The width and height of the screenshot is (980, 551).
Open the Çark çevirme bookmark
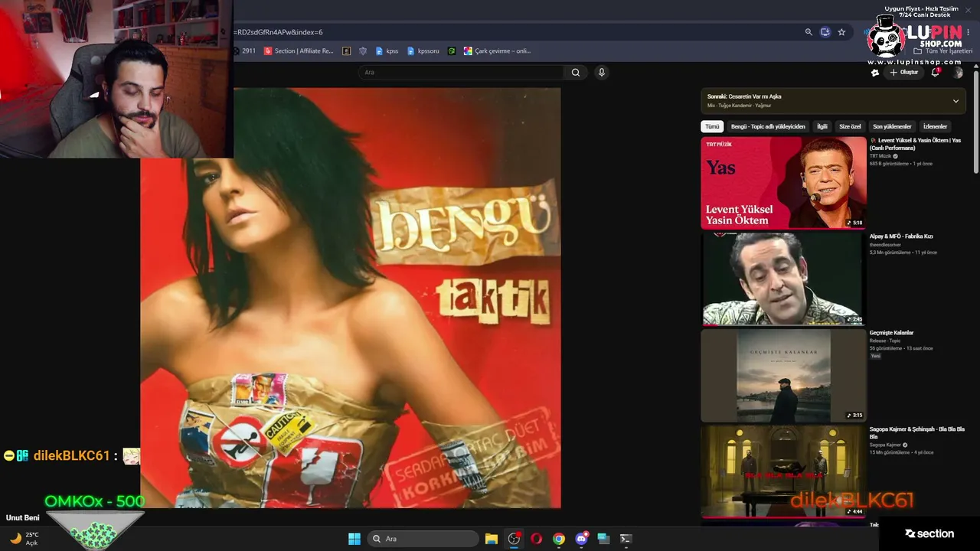497,51
